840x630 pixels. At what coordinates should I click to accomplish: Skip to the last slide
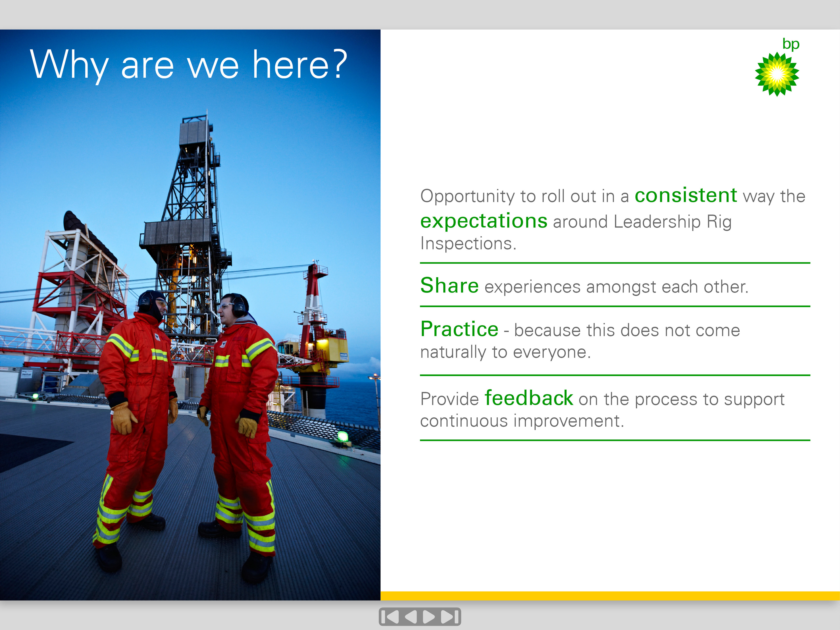tap(450, 616)
